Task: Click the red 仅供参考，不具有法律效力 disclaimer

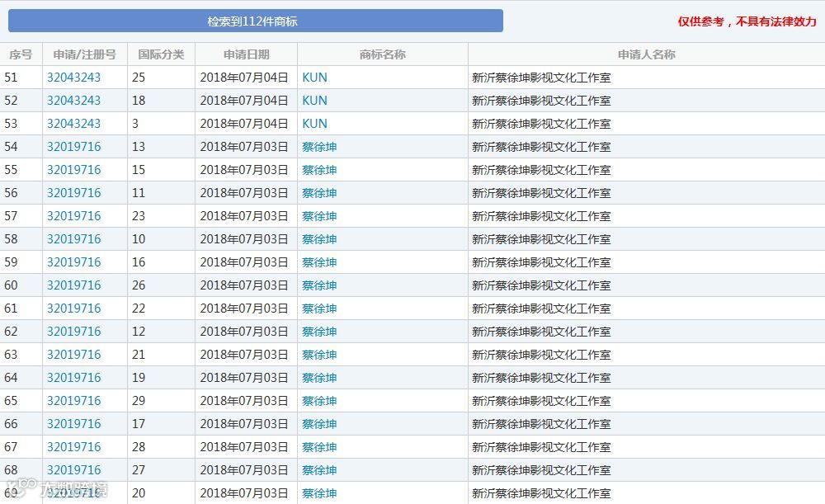Action: coord(747,21)
